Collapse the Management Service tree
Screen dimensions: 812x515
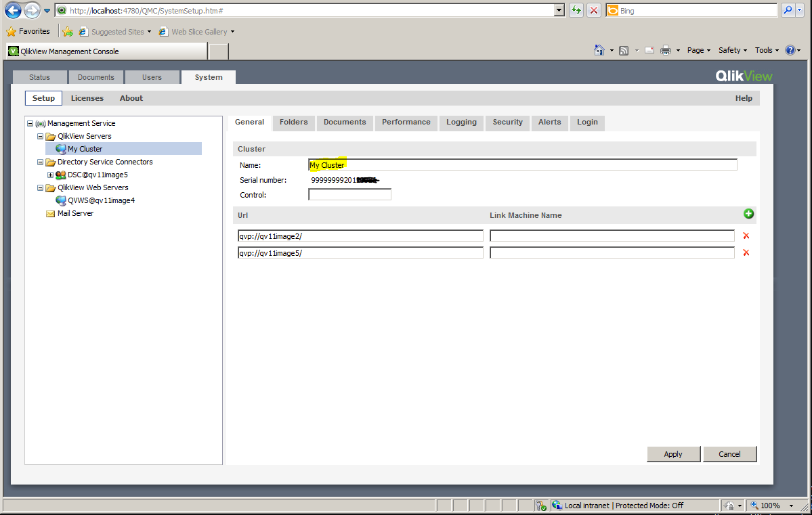tap(28, 123)
